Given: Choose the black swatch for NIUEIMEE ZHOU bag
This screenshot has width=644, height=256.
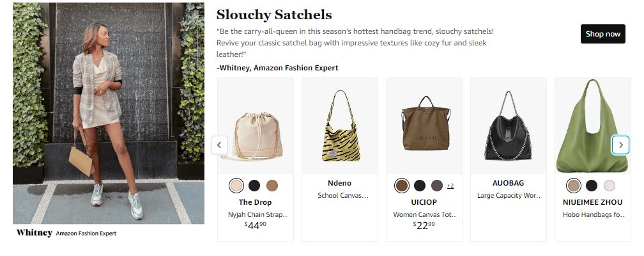Looking at the screenshot, I should (592, 186).
